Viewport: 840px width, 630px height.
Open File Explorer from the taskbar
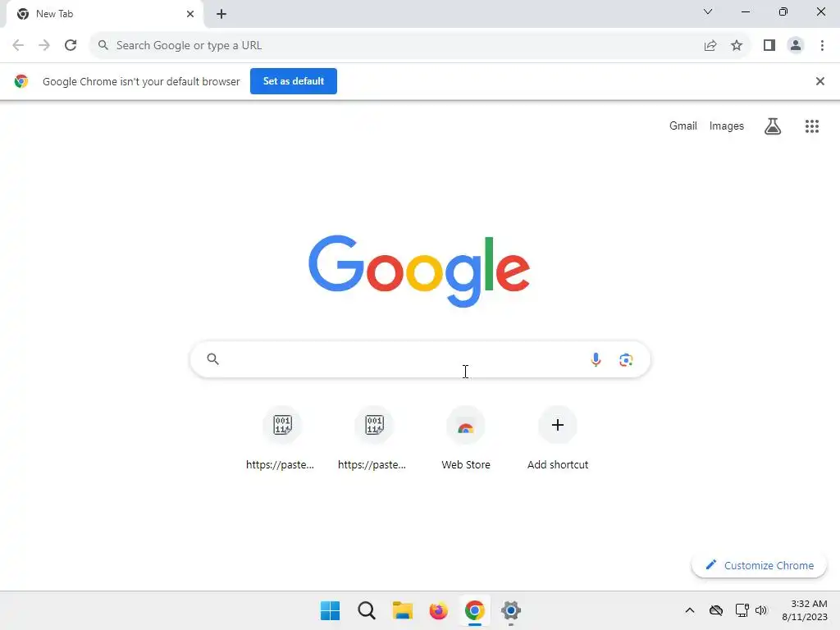(402, 610)
